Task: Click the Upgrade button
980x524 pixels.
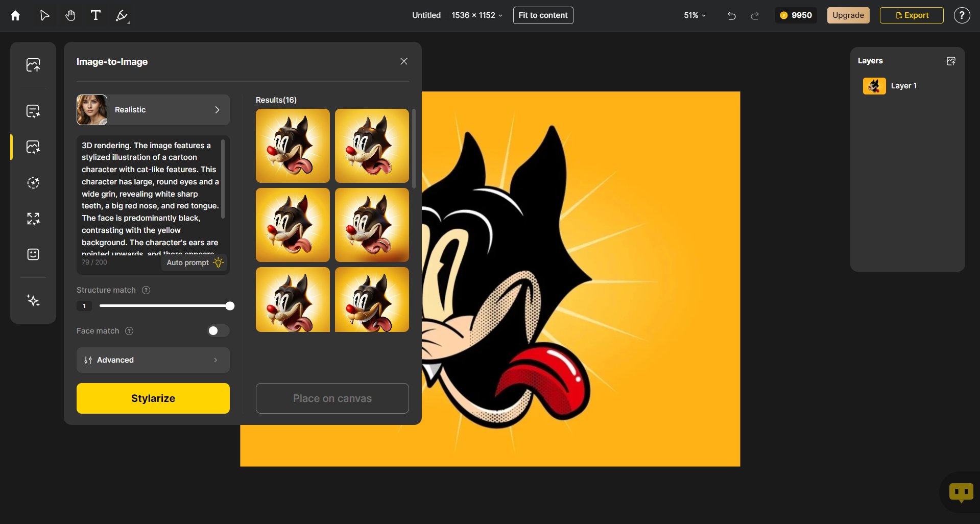Action: coord(848,15)
